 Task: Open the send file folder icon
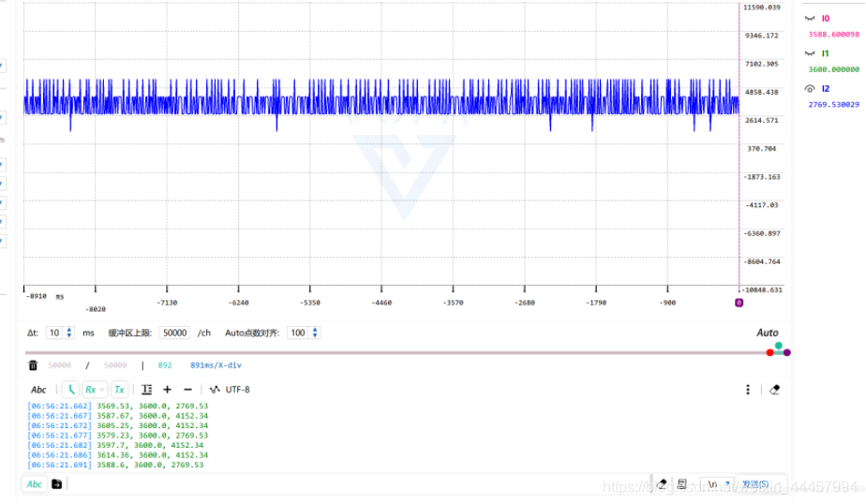[56, 484]
